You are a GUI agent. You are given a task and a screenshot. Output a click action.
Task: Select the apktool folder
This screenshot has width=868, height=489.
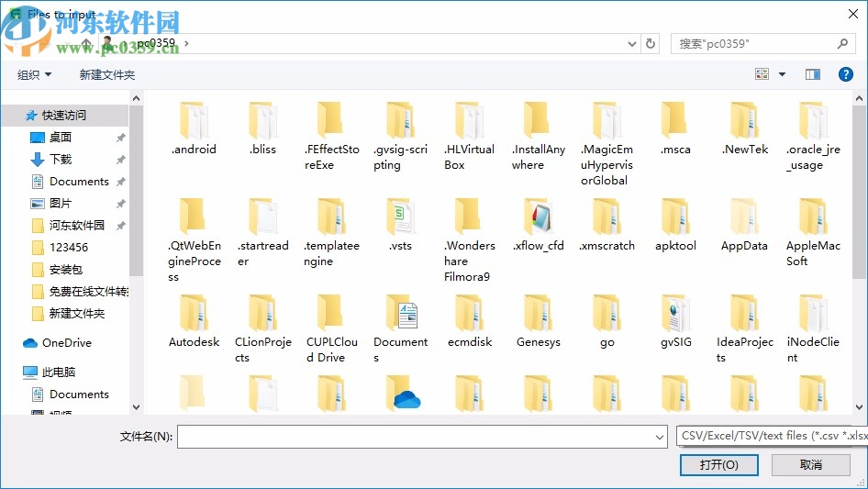(675, 225)
